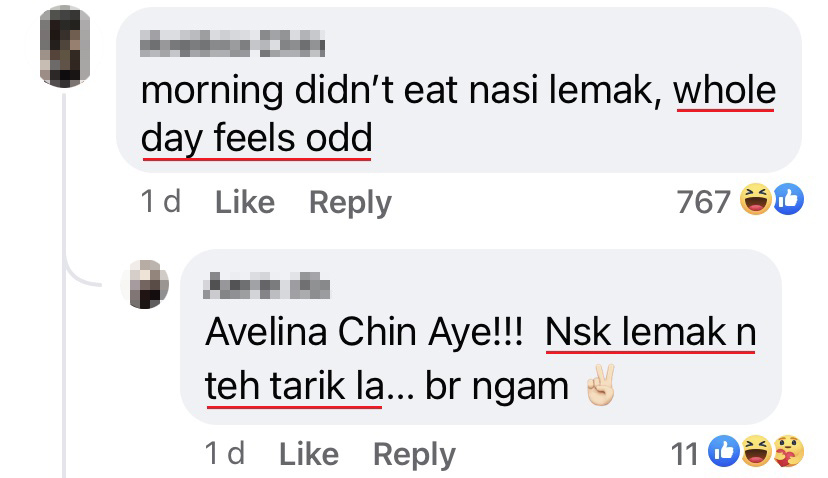Reply to the 'whole day feels odd' comment
This screenshot has height=478, width=828.
point(350,203)
